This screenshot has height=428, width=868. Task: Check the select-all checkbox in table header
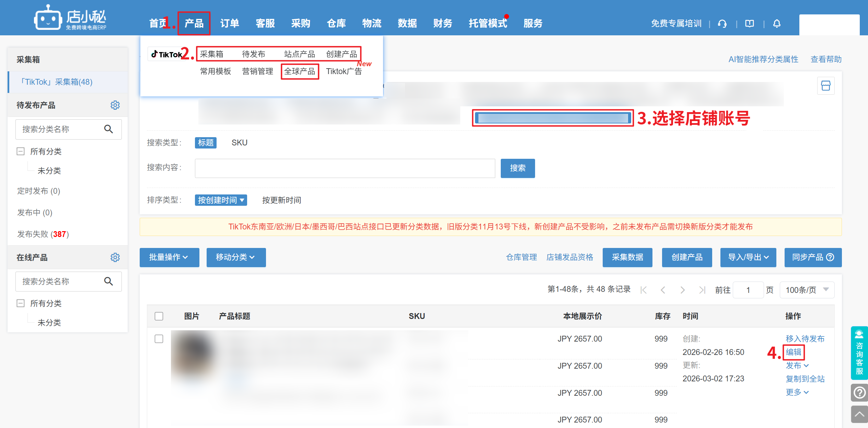click(159, 316)
